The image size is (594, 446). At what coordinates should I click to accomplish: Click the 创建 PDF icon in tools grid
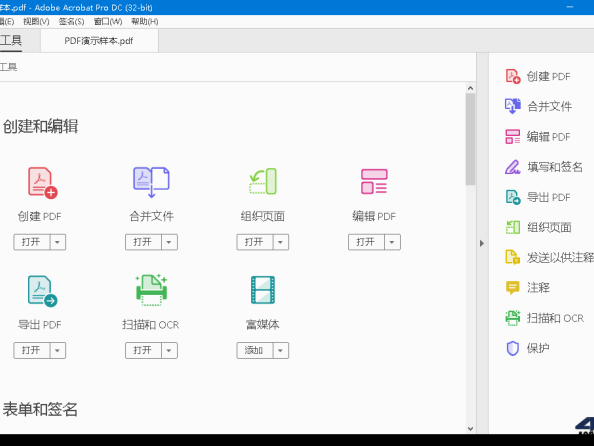42,183
